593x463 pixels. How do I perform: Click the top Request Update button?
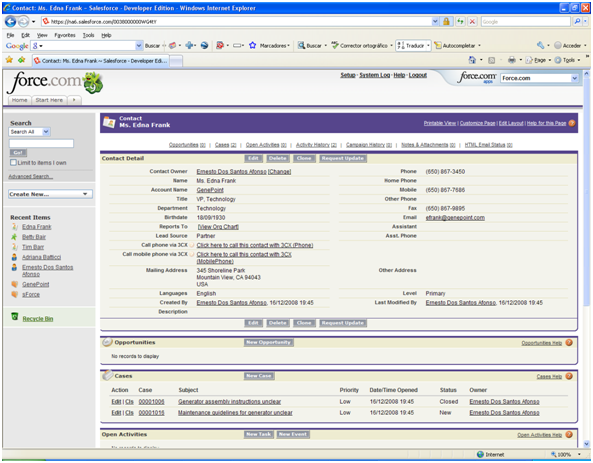[343, 158]
